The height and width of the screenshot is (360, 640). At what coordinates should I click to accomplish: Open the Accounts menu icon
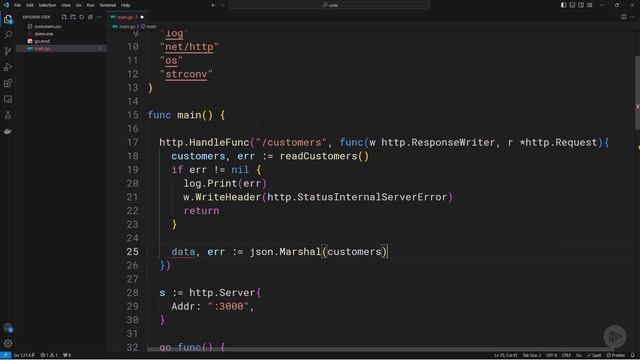coord(8,328)
